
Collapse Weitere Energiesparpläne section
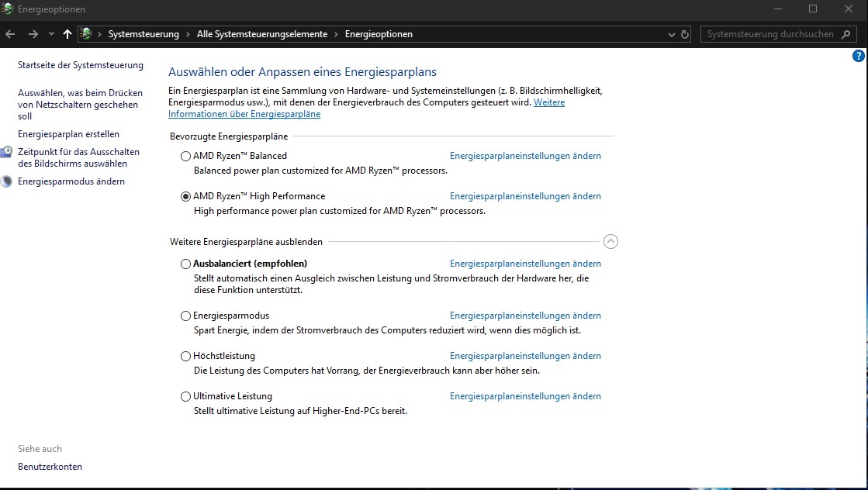click(x=610, y=242)
